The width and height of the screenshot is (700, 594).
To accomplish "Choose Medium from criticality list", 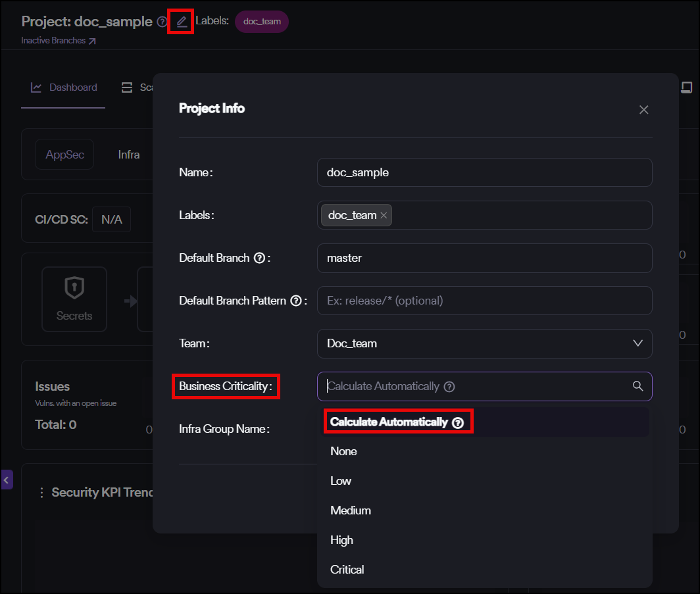I will pos(350,510).
